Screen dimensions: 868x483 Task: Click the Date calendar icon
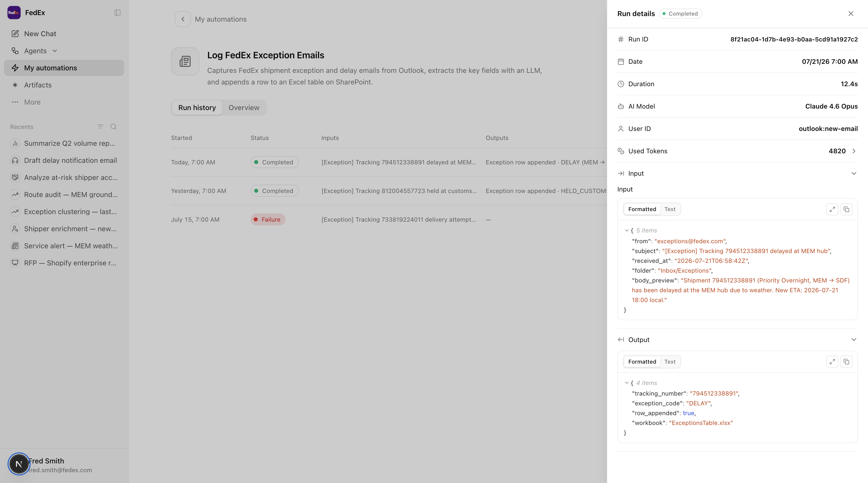coord(621,62)
